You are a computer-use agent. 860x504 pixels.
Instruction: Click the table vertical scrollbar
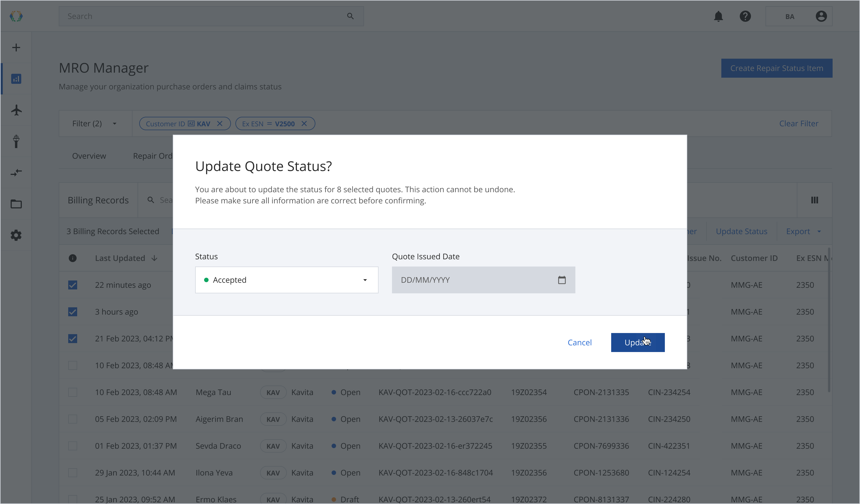click(829, 320)
